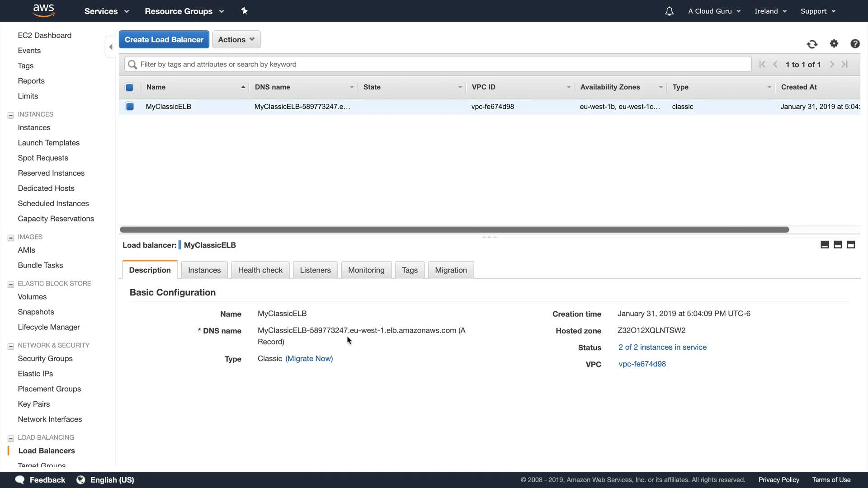
Task: Maximize details pane with rightmost layout icon
Action: click(851, 245)
